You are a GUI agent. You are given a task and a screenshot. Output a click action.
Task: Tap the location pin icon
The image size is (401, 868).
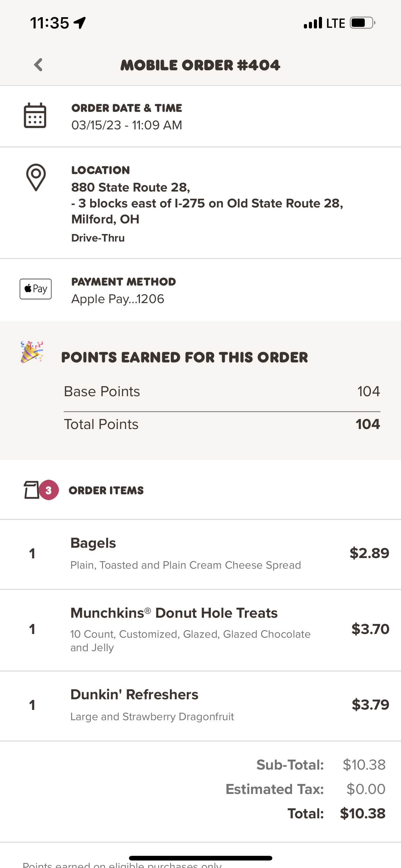coord(36,177)
